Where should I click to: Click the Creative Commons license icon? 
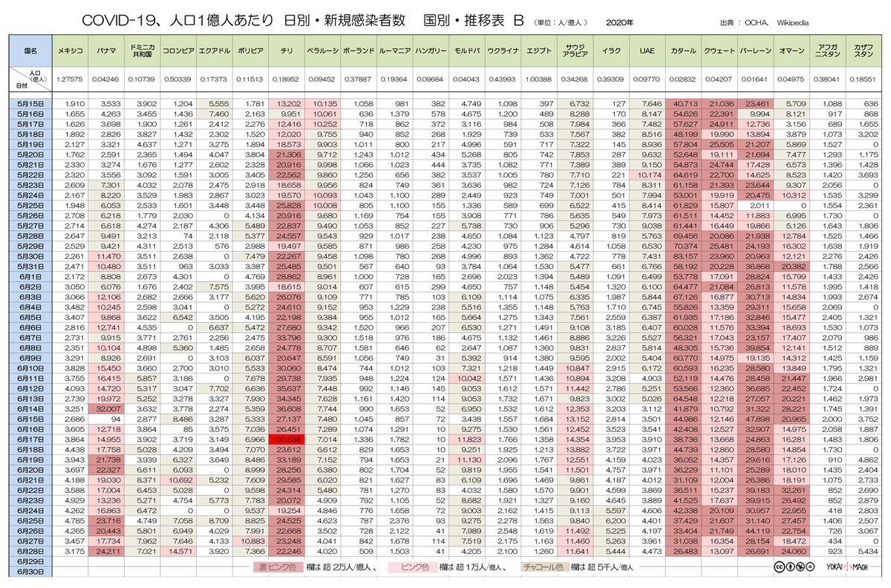[794, 566]
